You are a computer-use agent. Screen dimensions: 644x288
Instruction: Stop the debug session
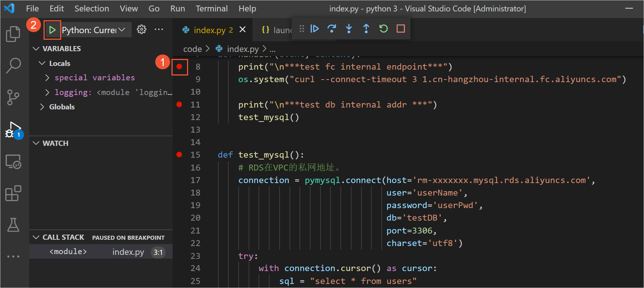(401, 29)
